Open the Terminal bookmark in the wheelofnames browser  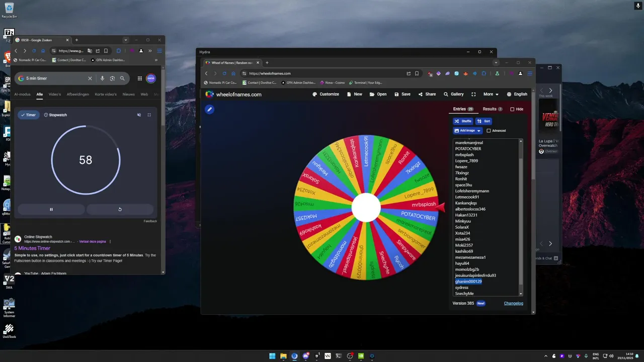point(365,82)
